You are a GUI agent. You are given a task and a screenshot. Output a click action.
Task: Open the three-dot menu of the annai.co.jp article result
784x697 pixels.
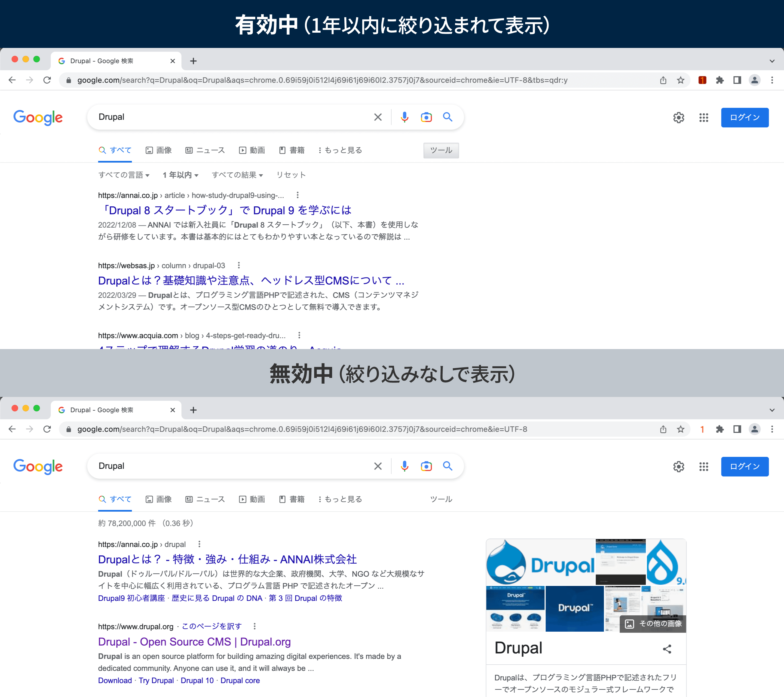coord(298,195)
